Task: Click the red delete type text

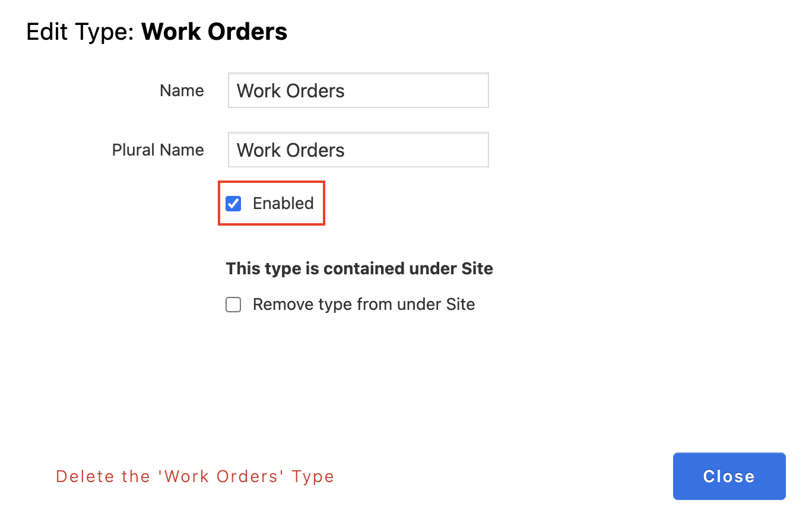Action: pyautogui.click(x=195, y=476)
